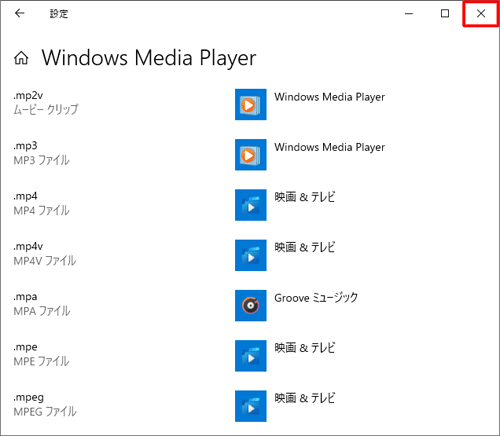Click the .mp3 extension text
The width and height of the screenshot is (500, 436).
(x=25, y=146)
